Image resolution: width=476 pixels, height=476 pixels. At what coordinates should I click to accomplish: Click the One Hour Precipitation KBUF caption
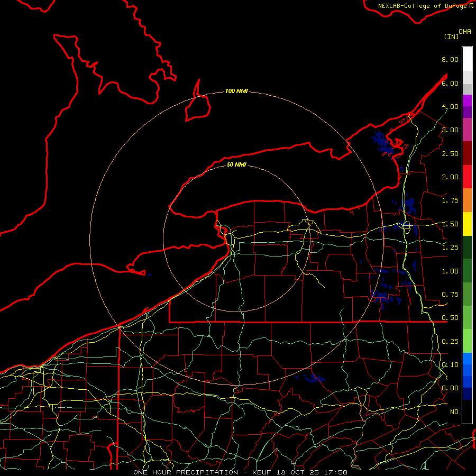point(241,472)
